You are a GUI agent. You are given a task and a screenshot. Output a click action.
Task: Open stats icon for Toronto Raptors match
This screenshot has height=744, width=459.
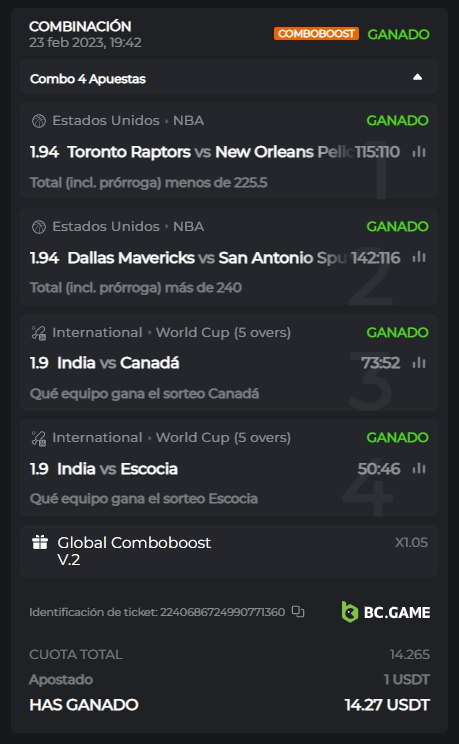coord(419,152)
